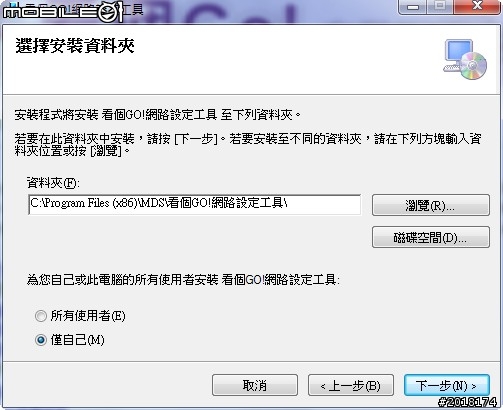This screenshot has width=503, height=410.
Task: Go back with 上一步(B)
Action: [x=351, y=385]
